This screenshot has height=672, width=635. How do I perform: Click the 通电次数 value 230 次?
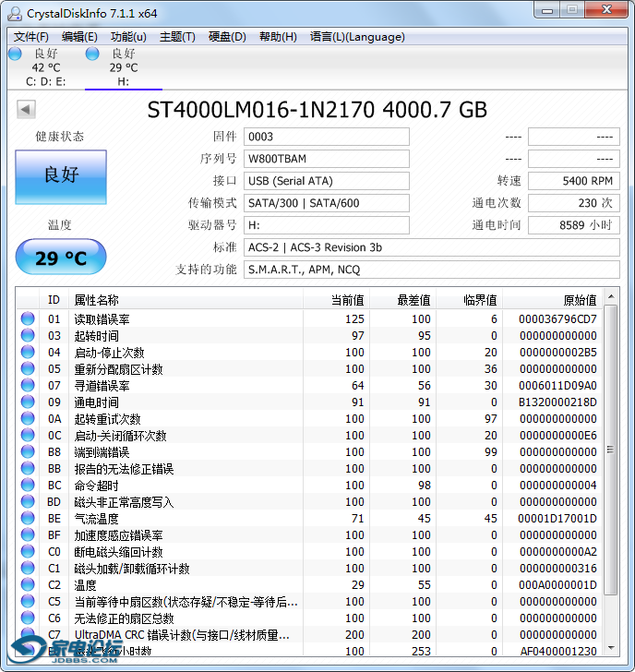[574, 203]
